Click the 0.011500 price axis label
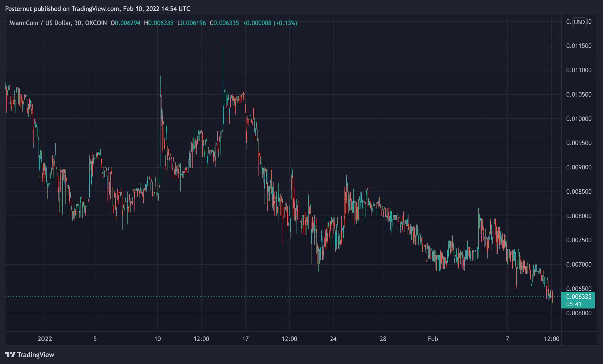The width and height of the screenshot is (603, 364). [579, 46]
